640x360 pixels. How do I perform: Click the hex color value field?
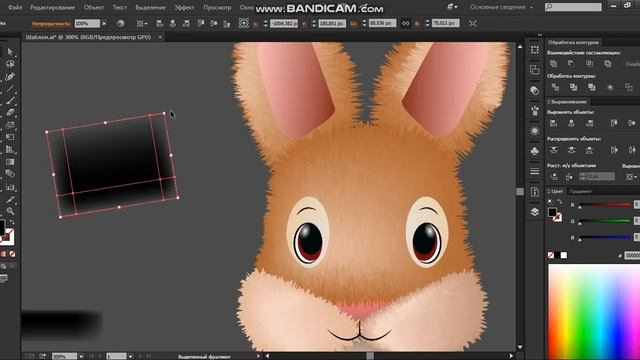632,255
